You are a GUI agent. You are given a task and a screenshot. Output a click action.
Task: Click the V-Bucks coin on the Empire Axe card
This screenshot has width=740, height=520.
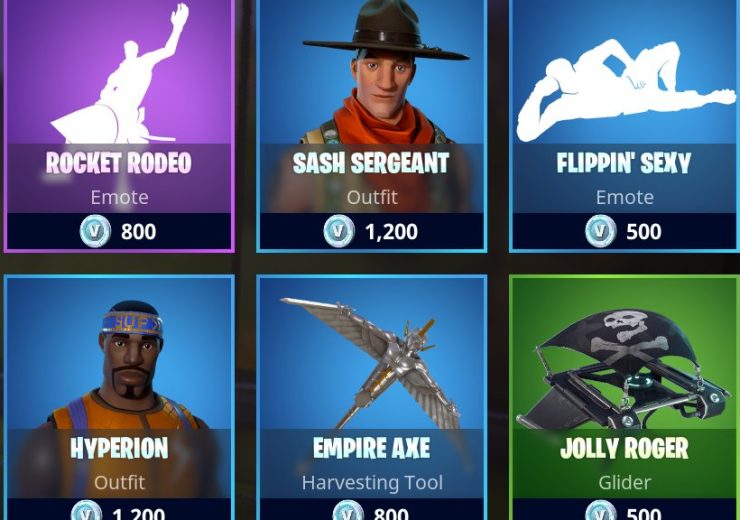pyautogui.click(x=348, y=511)
